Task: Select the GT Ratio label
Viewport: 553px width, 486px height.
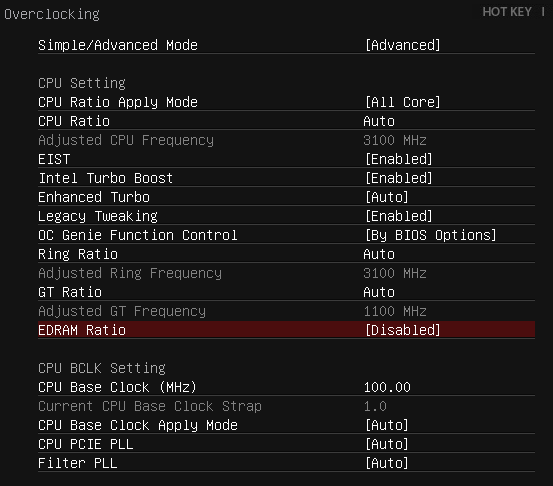Action: tap(70, 293)
